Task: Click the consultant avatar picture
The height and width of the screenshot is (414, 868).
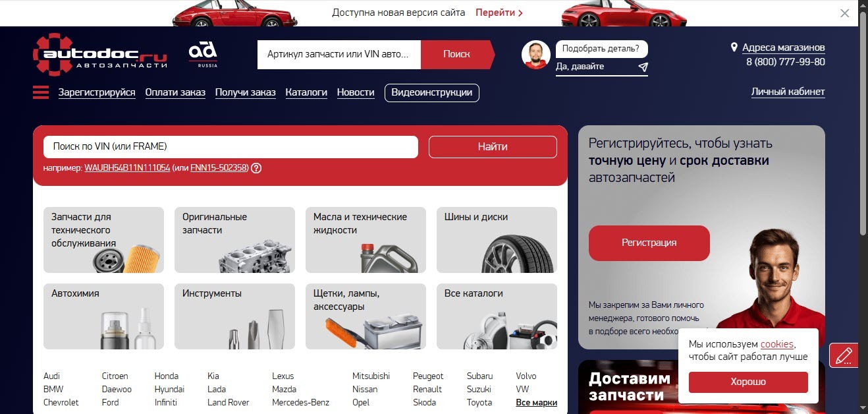Action: coord(535,55)
